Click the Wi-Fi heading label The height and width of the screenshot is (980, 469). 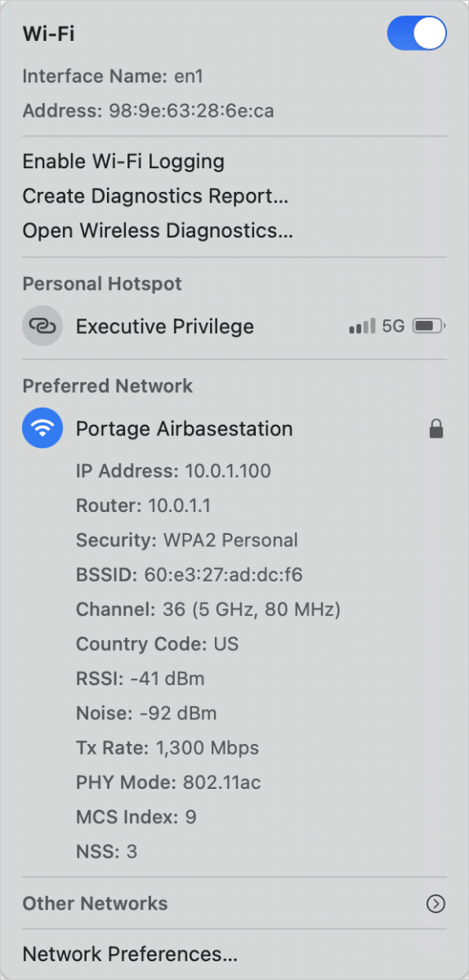[x=49, y=33]
